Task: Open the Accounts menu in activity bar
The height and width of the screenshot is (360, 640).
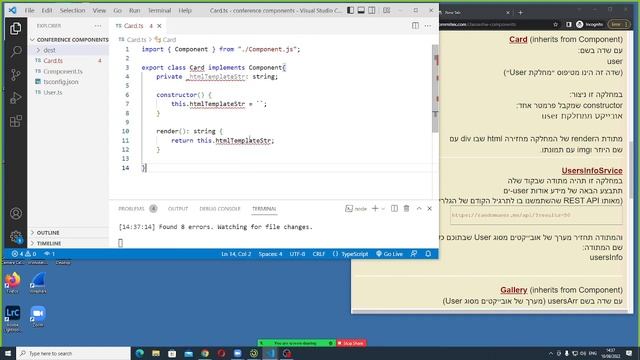Action: tap(16, 213)
